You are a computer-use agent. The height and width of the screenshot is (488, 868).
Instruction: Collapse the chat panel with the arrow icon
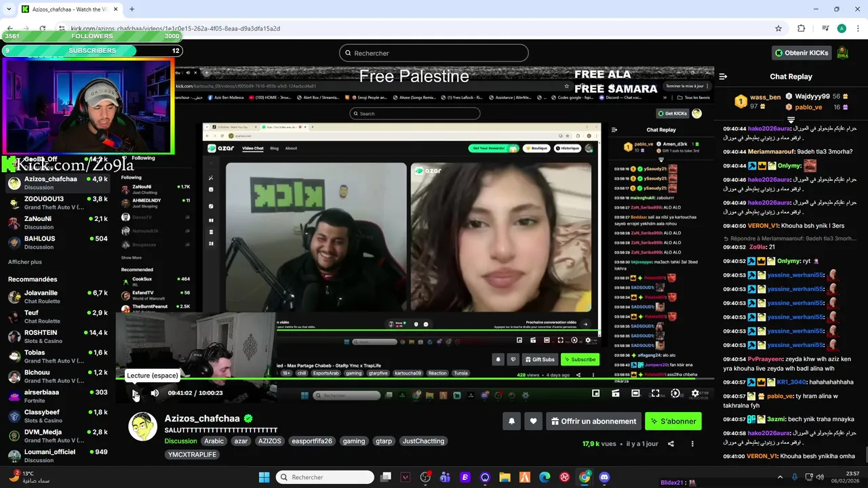723,77
